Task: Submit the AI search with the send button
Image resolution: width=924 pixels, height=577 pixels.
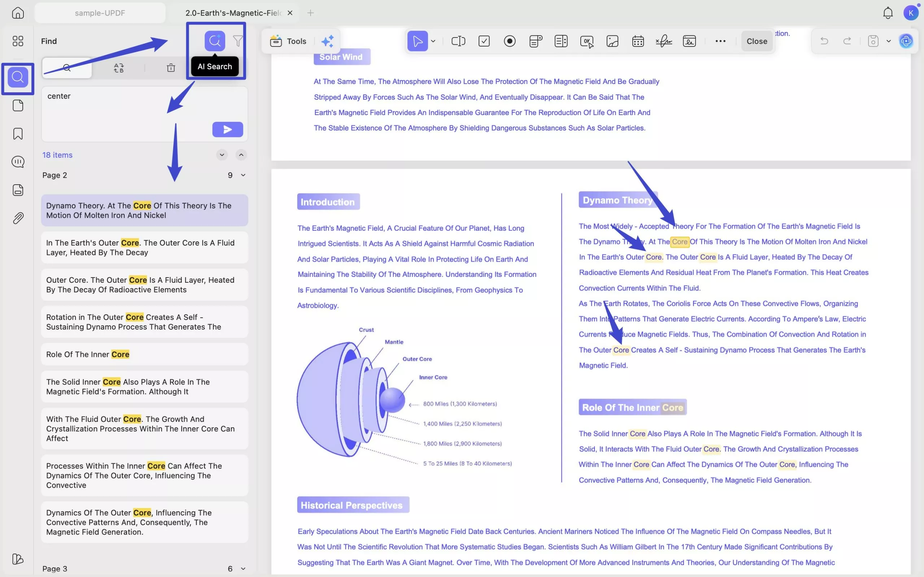Action: click(x=227, y=129)
